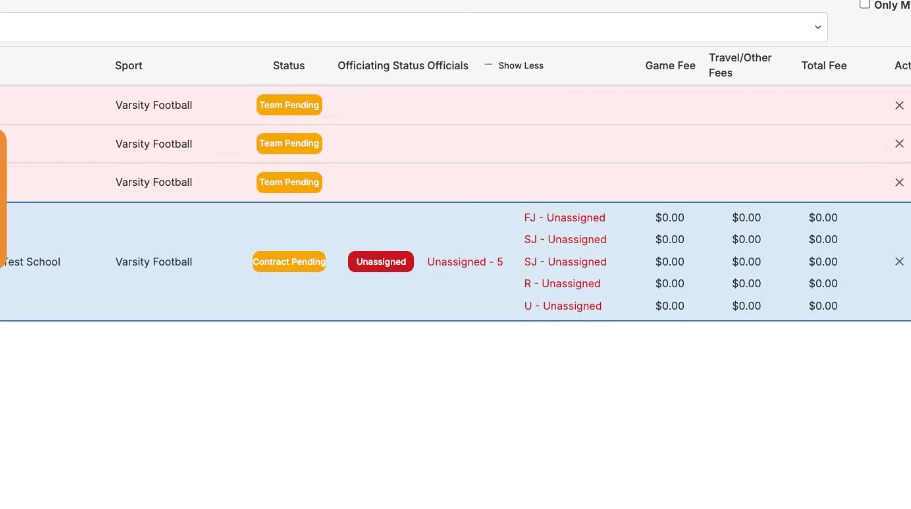This screenshot has width=911, height=509.
Task: Click the orange Contract Pending status badge
Action: pyautogui.click(x=289, y=262)
